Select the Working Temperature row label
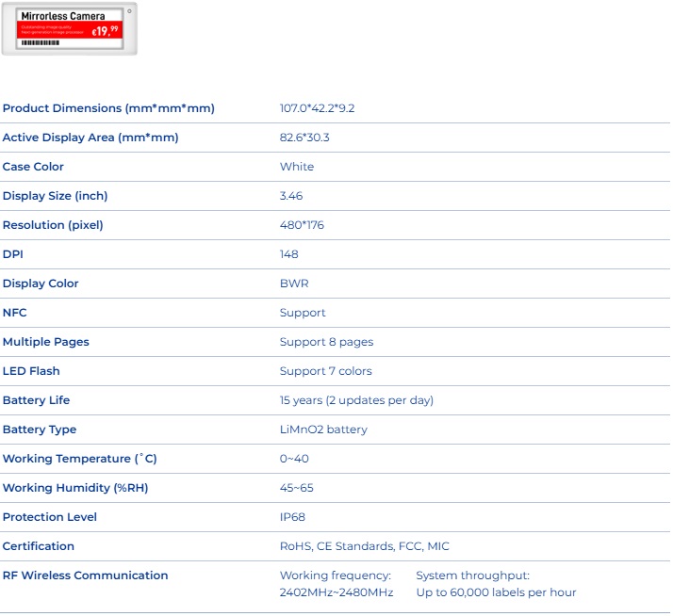 click(x=80, y=459)
